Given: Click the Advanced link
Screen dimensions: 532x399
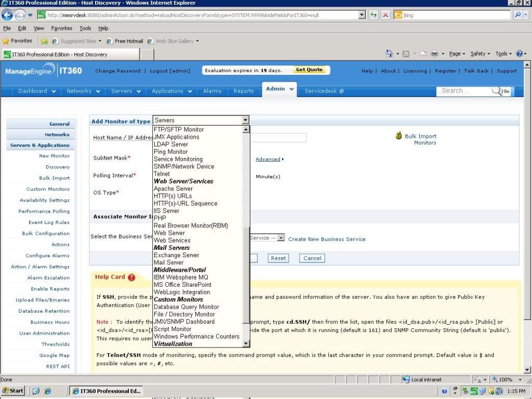Looking at the screenshot, I should click(268, 159).
